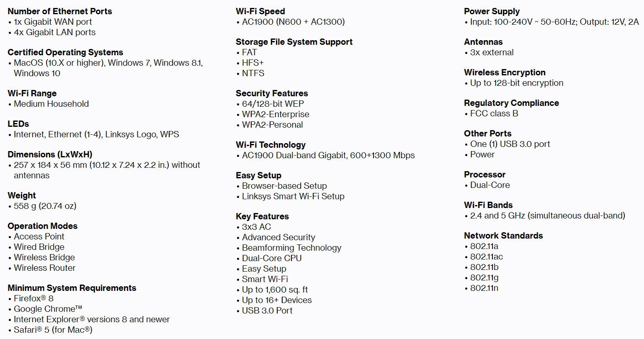Click the "Wi-Fi Speed" heading
Viewport: 644px width, 339px height.
[x=260, y=11]
